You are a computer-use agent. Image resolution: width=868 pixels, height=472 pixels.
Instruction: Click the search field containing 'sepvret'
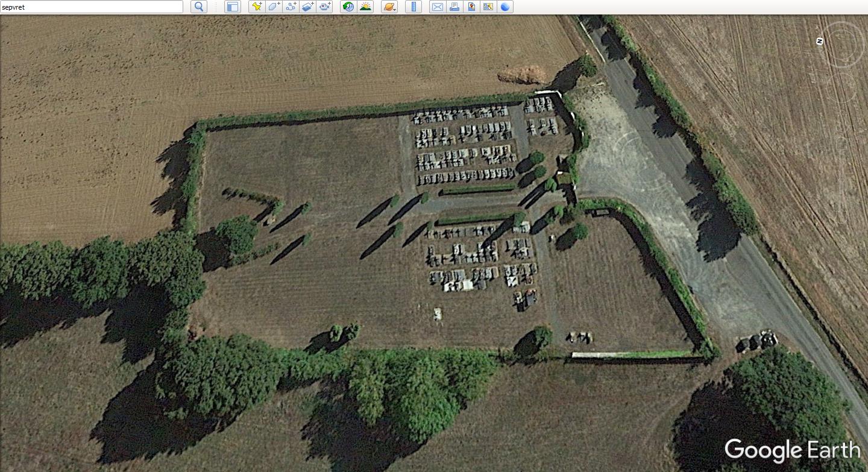[92, 7]
